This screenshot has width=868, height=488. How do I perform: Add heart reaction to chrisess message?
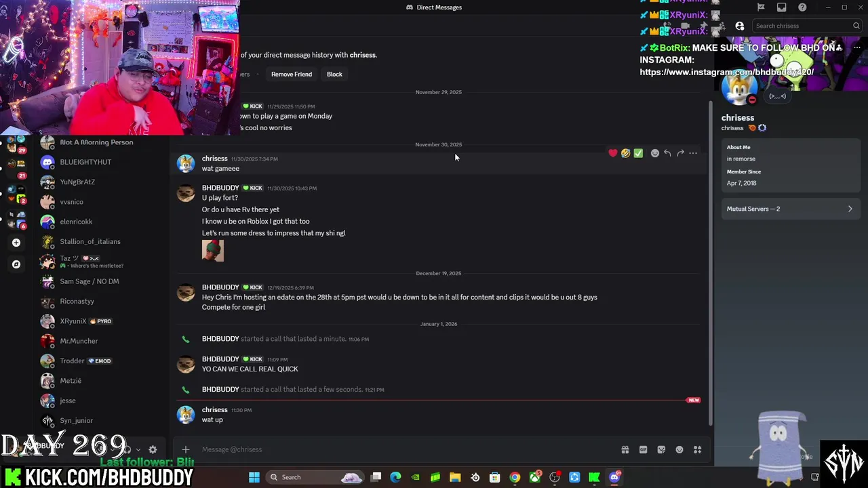[613, 153]
